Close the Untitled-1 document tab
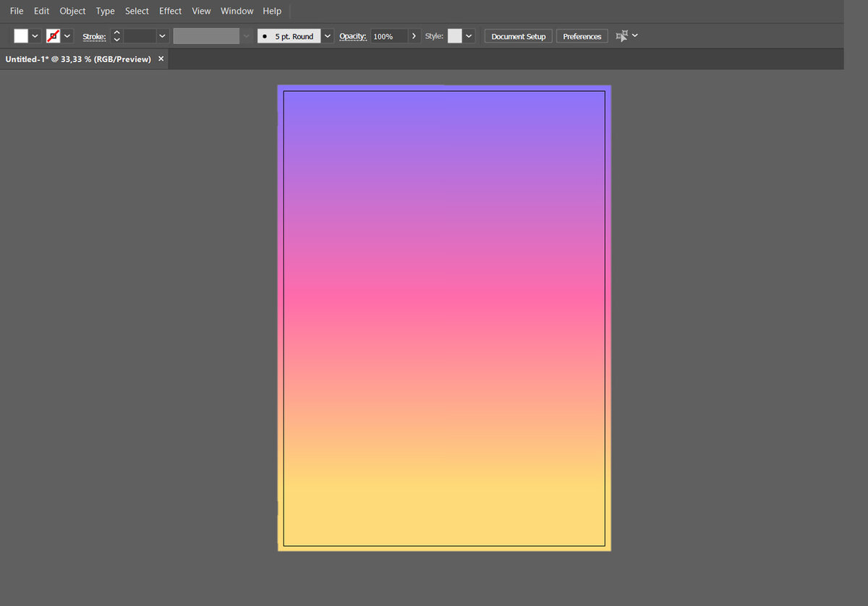 pyautogui.click(x=161, y=59)
